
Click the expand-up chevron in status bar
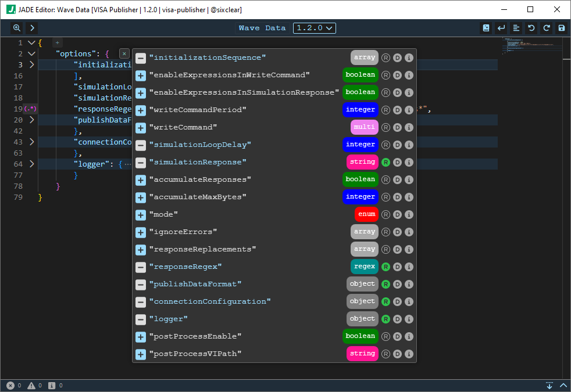(562, 386)
